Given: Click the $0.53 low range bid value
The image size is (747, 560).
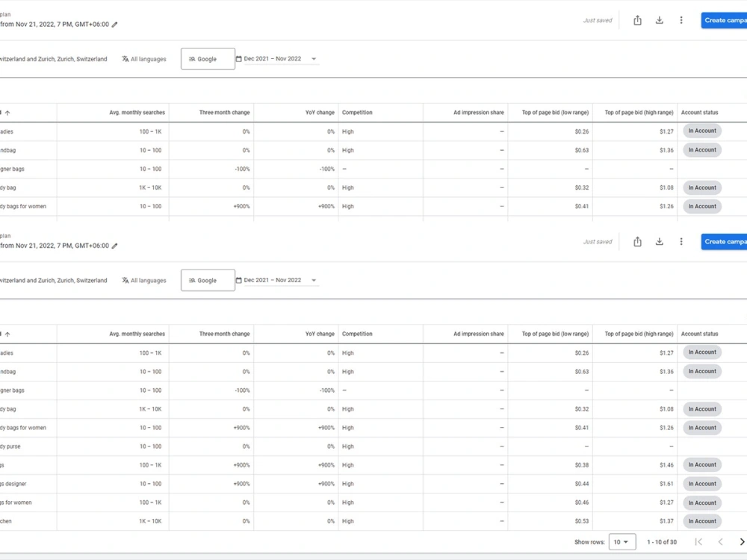Looking at the screenshot, I should 582,521.
